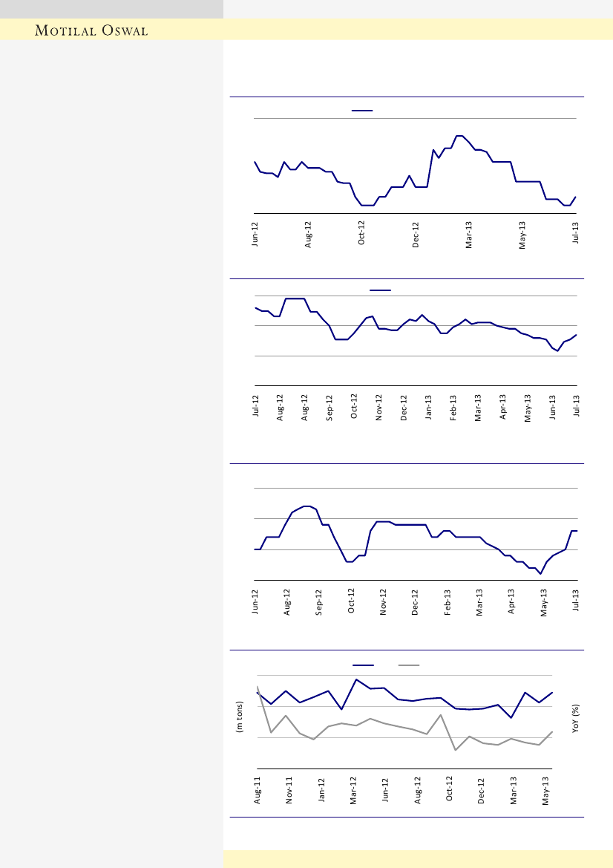Select the Jan-12 axis label in bottom chart
This screenshot has width=613, height=868.
[x=322, y=790]
